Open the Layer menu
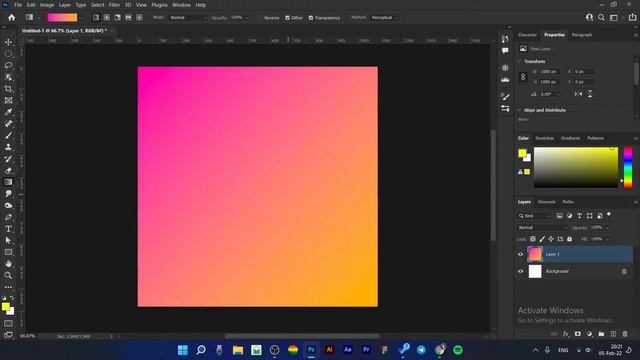This screenshot has height=360, width=640. click(64, 5)
